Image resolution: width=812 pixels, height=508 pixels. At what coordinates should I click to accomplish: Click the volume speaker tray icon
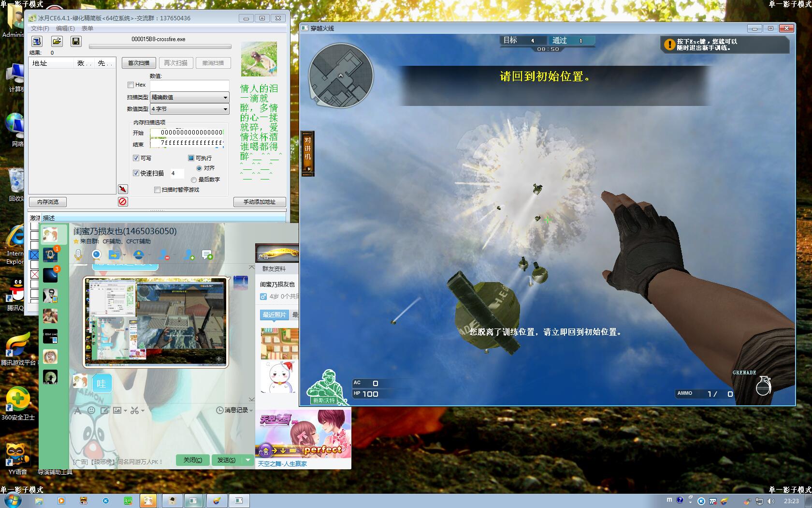coord(770,501)
